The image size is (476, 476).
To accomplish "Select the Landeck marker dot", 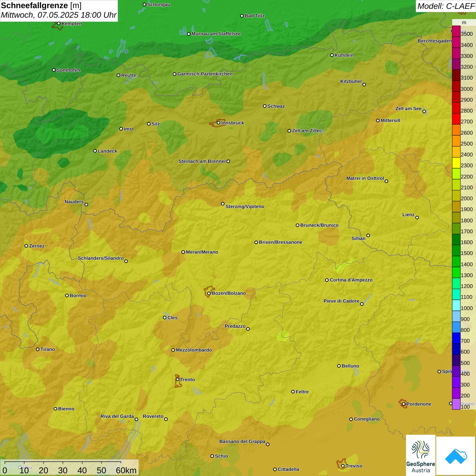I will [x=95, y=151].
